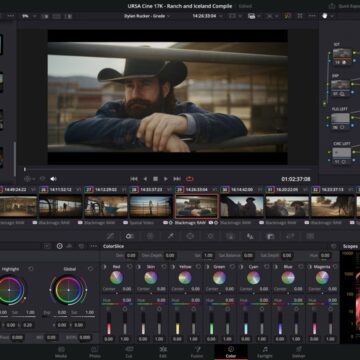
Task: Jump to first frame in transport
Action: pos(134,179)
